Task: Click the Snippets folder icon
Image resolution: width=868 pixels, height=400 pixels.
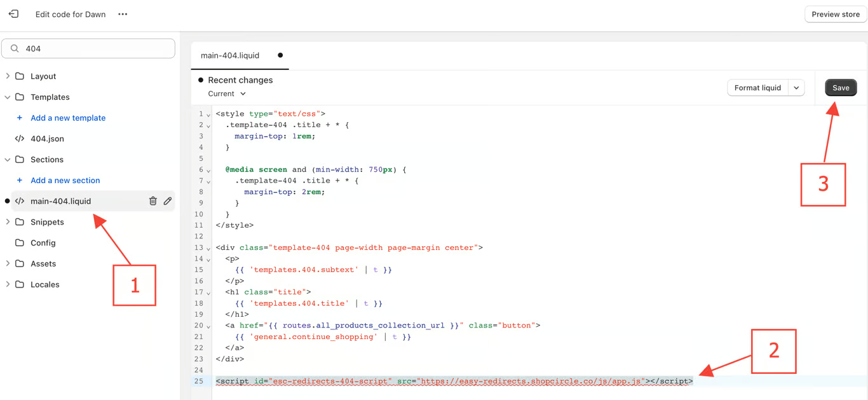Action: (x=20, y=222)
